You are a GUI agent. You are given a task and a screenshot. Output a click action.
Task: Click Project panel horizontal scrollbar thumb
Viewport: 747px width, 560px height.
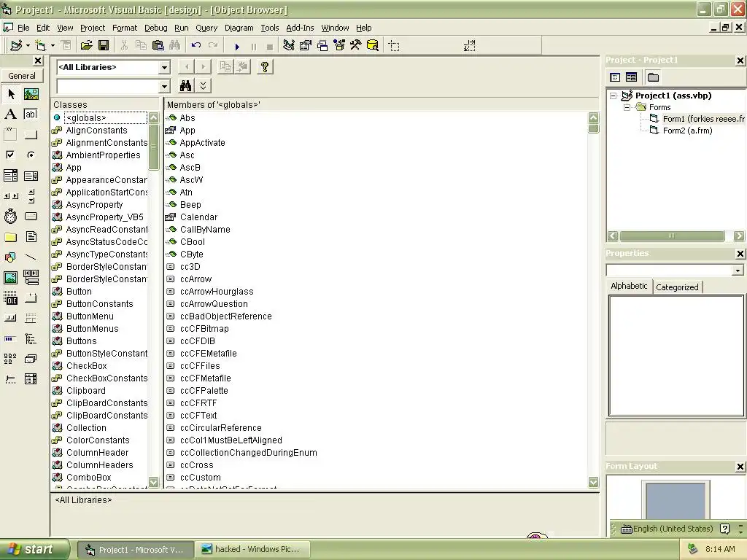click(x=672, y=236)
